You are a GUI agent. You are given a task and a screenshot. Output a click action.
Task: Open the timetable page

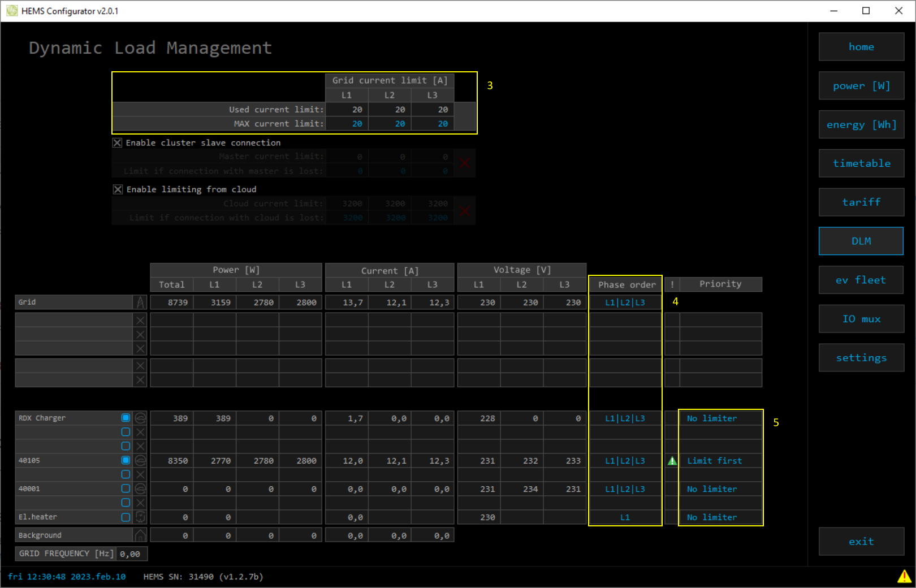(861, 163)
